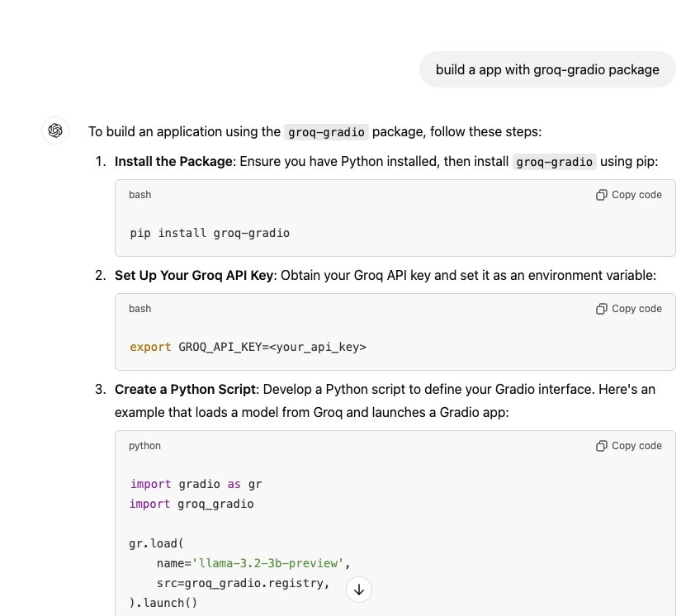Viewport: 700px width, 616px height.
Task: Click the ').launch()' code line
Action: 163,603
